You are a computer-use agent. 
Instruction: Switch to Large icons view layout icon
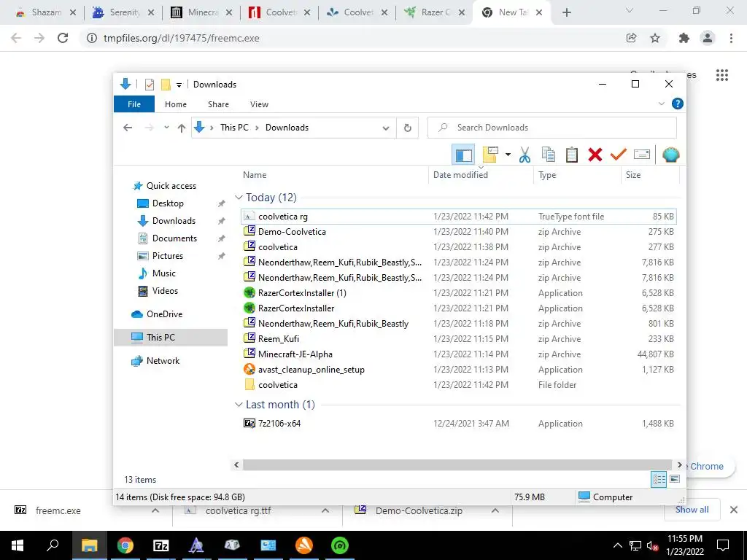675,479
